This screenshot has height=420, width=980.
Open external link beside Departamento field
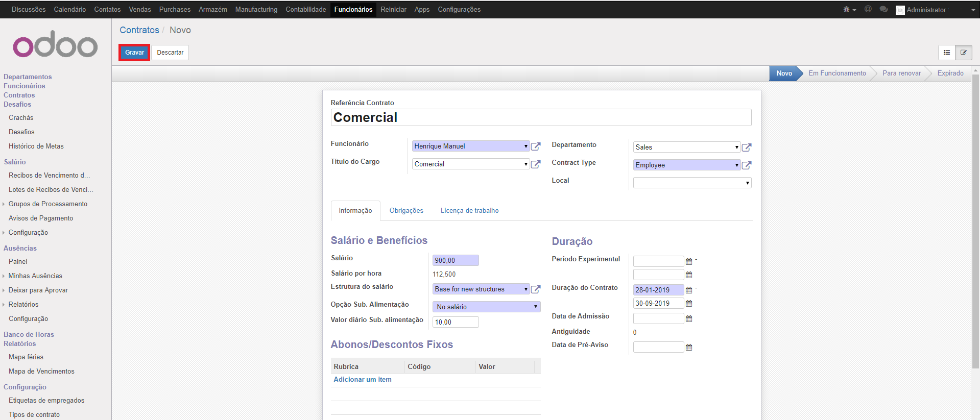point(746,147)
